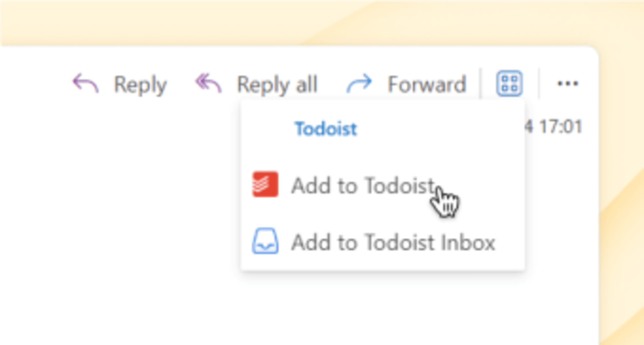Toggle the Apps grid button
Screen dimensions: 644x345
click(x=509, y=83)
